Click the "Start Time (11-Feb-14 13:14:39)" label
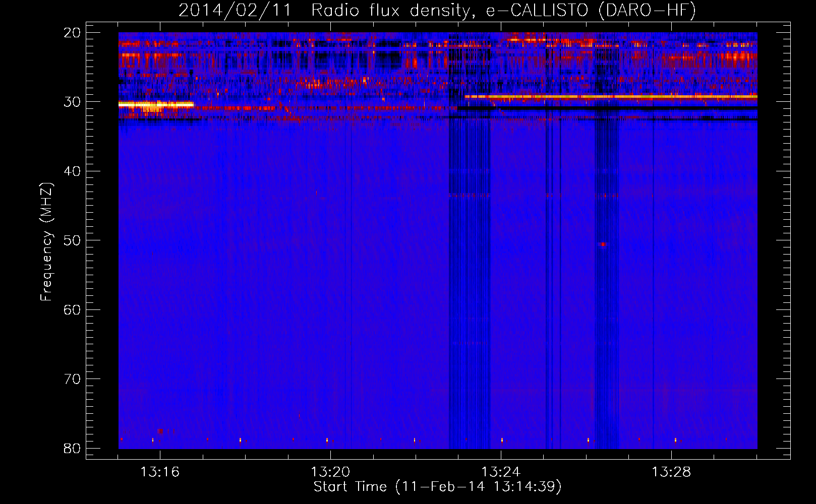The width and height of the screenshot is (816, 504). click(437, 487)
